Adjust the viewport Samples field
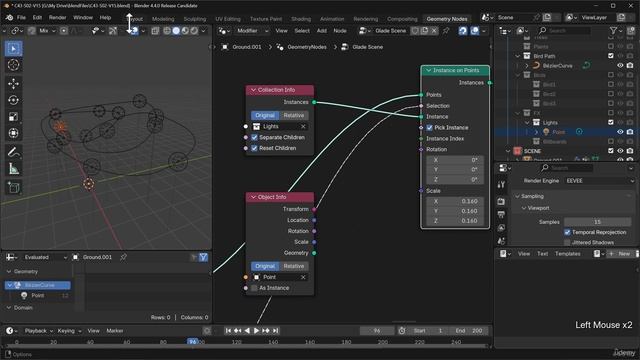 point(598,222)
